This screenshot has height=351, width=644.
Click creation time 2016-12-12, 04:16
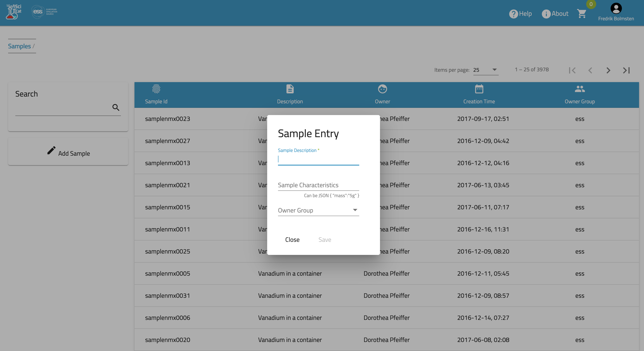pos(483,163)
